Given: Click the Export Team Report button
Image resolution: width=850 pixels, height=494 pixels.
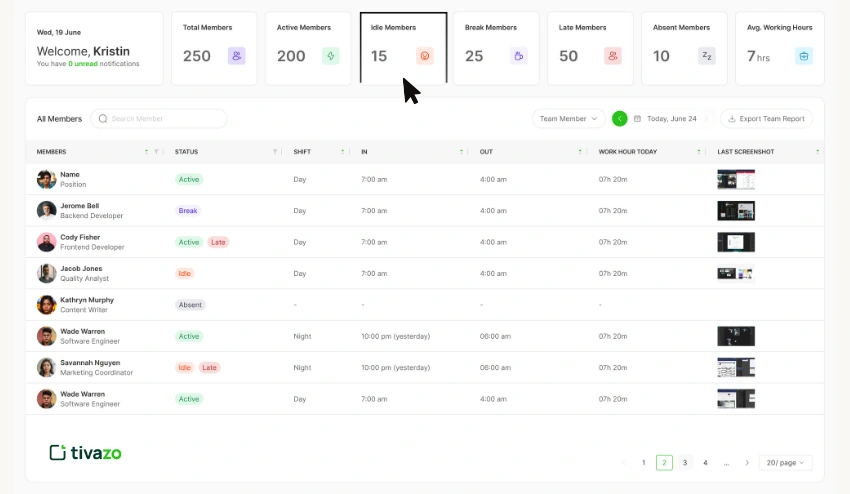Looking at the screenshot, I should point(766,118).
